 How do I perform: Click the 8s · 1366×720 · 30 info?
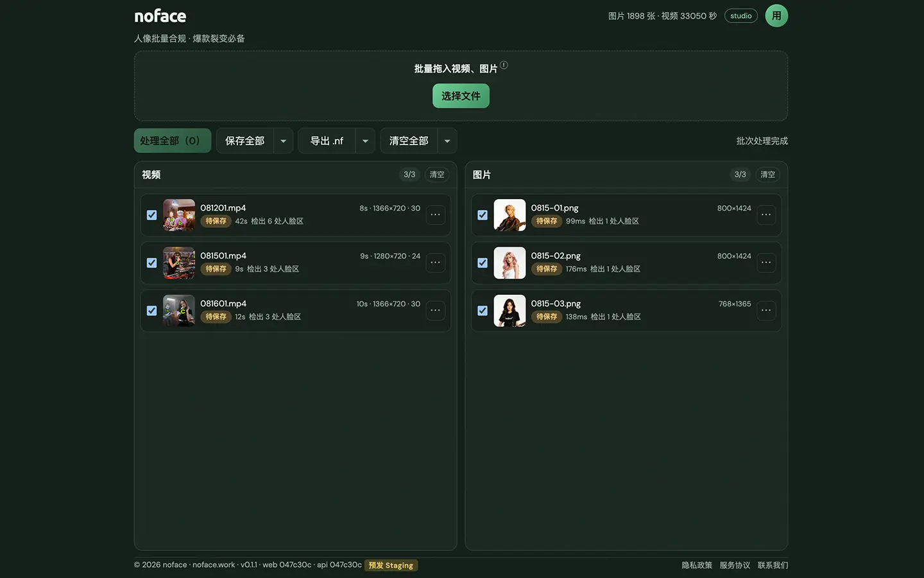tap(390, 208)
